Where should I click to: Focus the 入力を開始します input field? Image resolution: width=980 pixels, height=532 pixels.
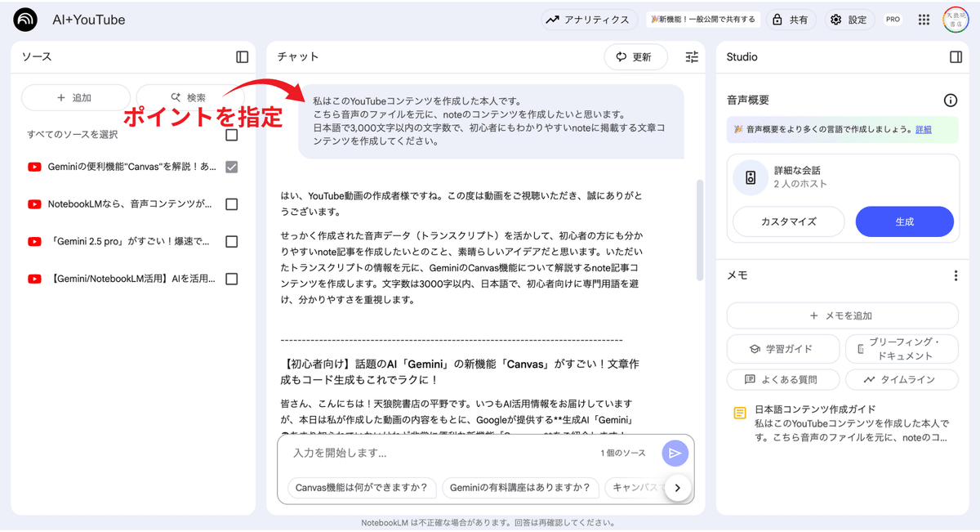pos(441,453)
